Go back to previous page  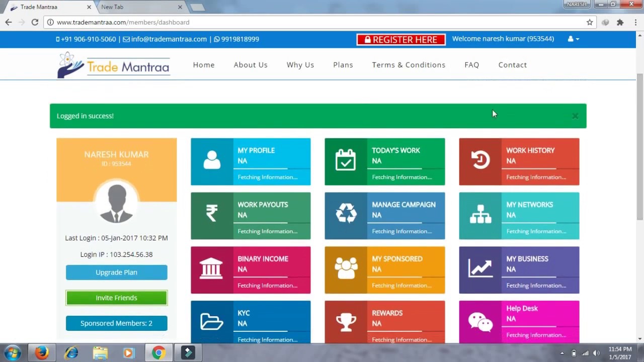click(x=9, y=22)
